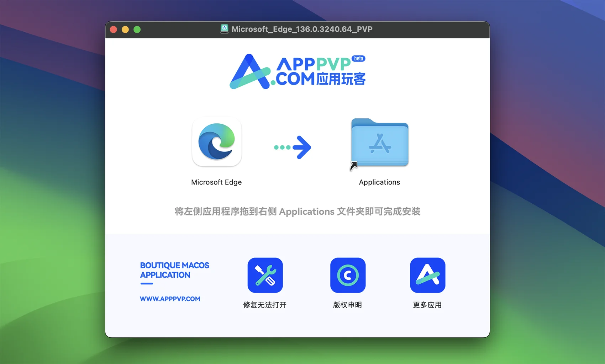
Task: Open the Applications folder shortcut
Action: click(x=380, y=143)
